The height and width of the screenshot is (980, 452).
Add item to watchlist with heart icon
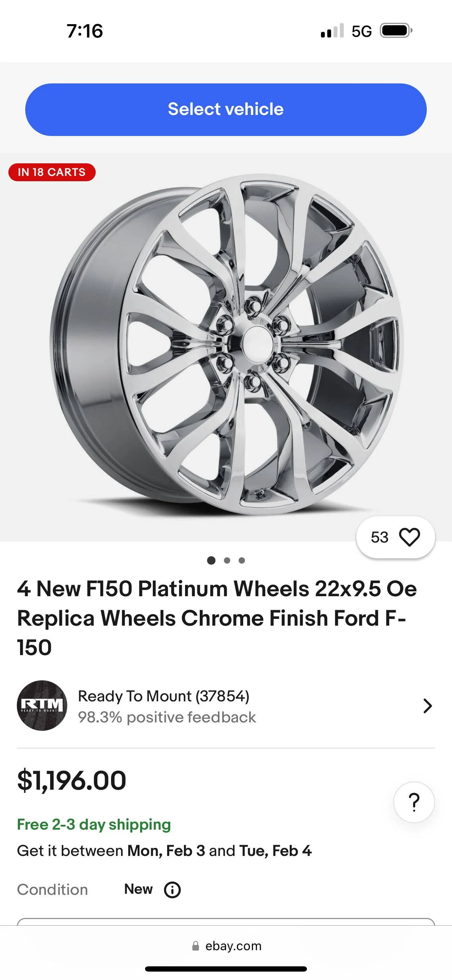(409, 537)
